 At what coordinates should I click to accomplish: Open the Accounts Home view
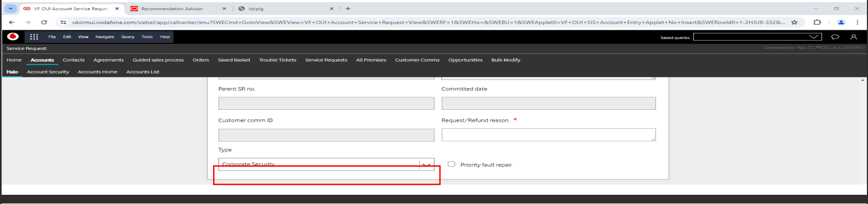97,72
